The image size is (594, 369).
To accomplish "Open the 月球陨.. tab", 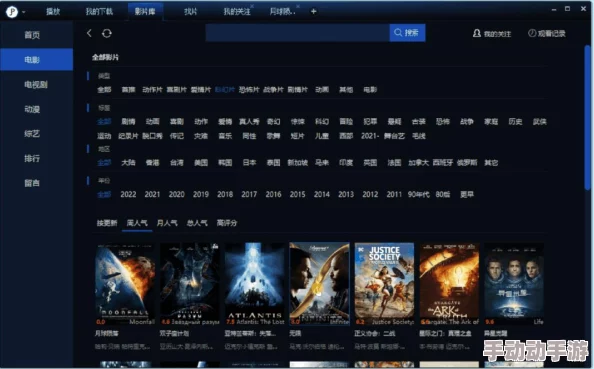I will (282, 12).
